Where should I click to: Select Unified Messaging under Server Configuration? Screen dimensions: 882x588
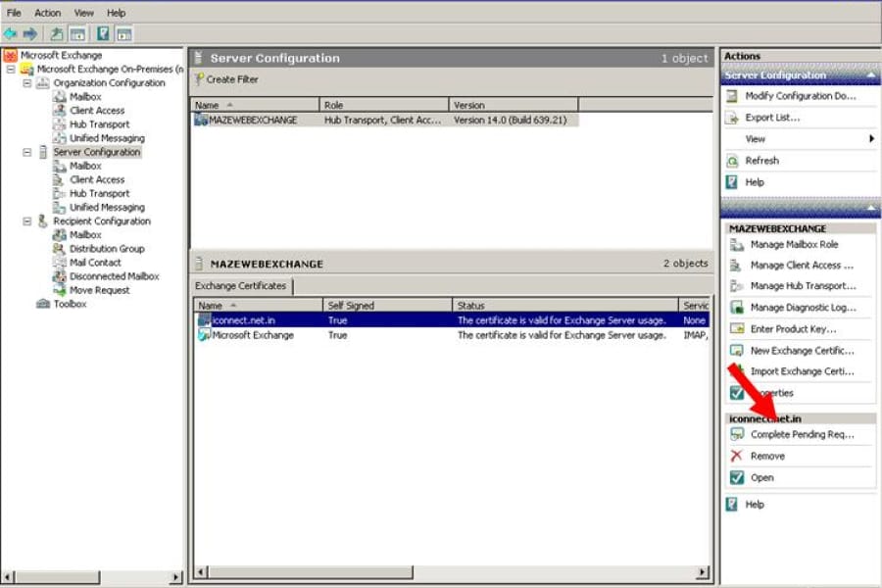point(107,208)
